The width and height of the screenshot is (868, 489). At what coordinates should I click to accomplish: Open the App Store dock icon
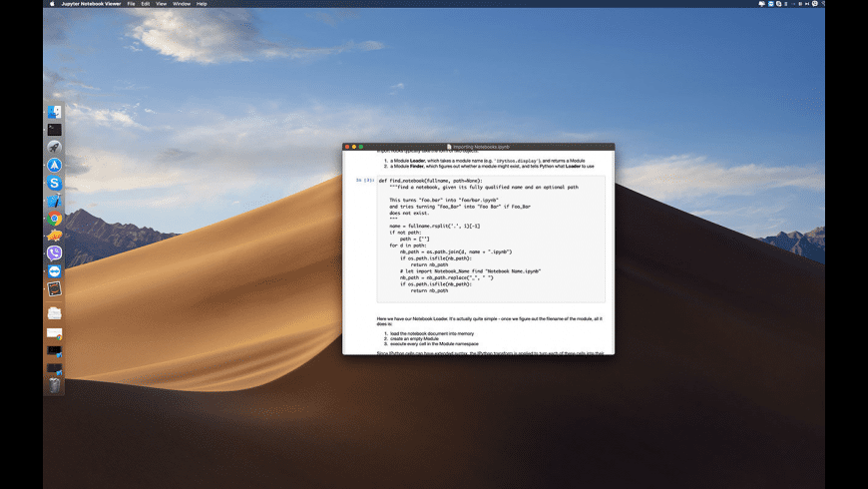coord(55,165)
